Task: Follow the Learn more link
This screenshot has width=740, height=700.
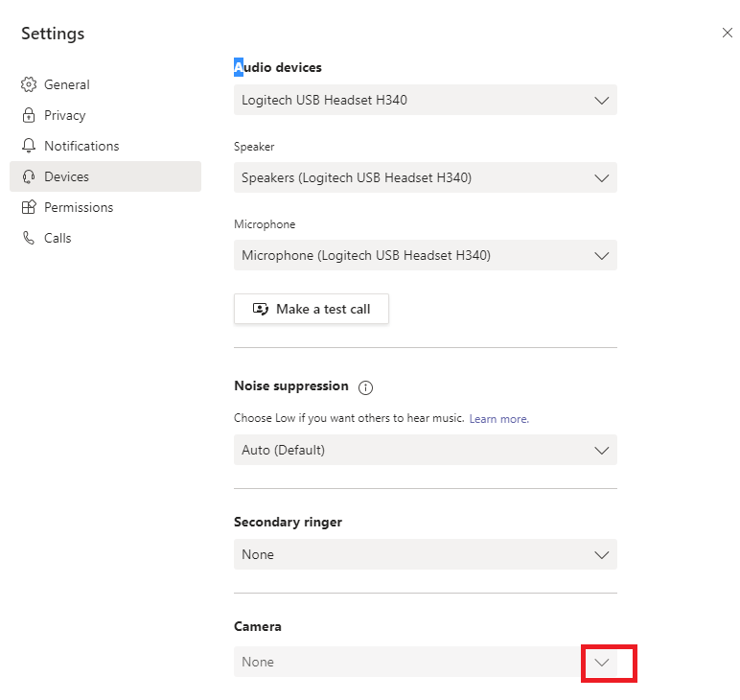Action: (498, 419)
